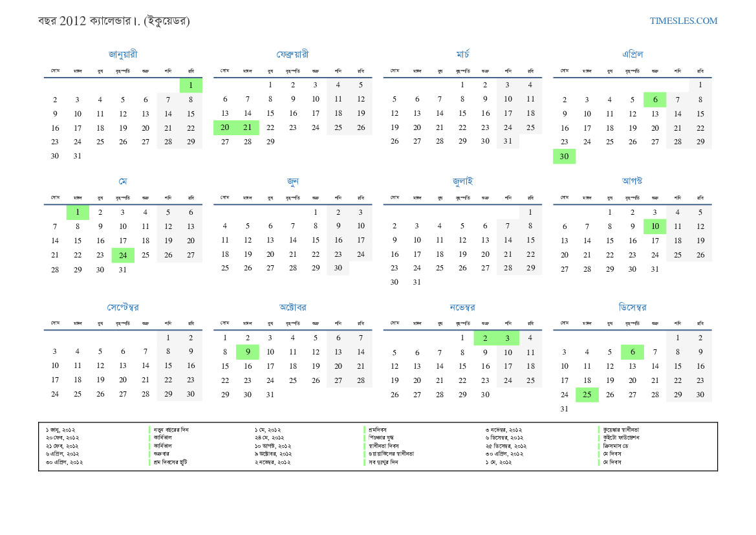Click highlighted date 24 in May
Image resolution: width=756 pixels, height=535 pixels.
tap(123, 256)
